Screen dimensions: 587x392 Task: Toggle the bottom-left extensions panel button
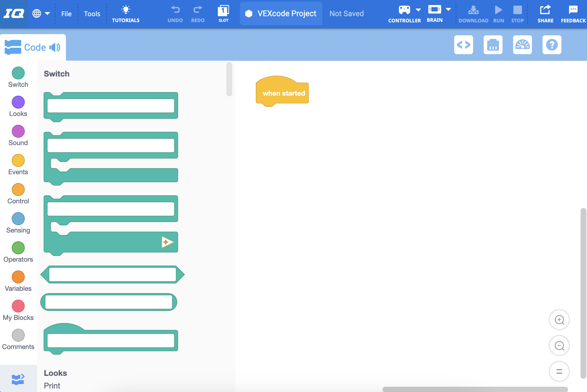(x=18, y=379)
